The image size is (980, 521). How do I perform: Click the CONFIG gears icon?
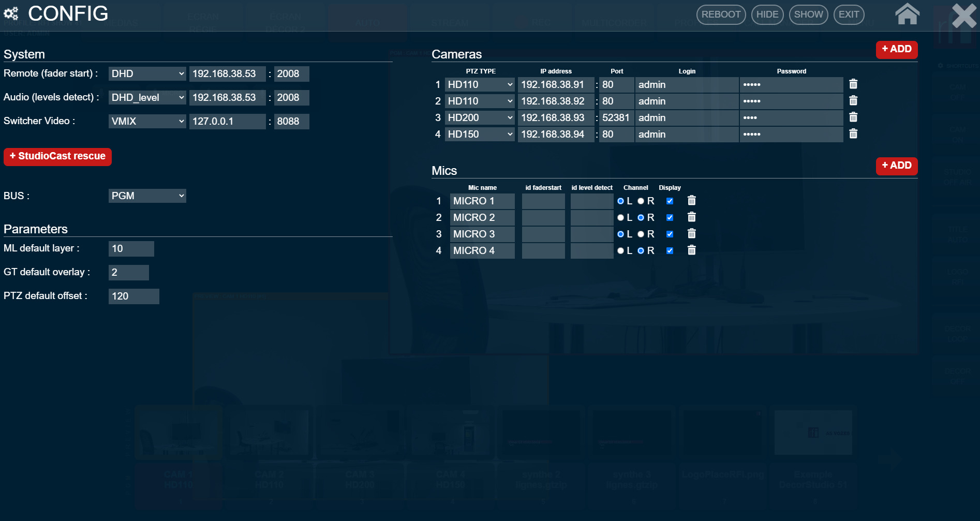coord(11,13)
